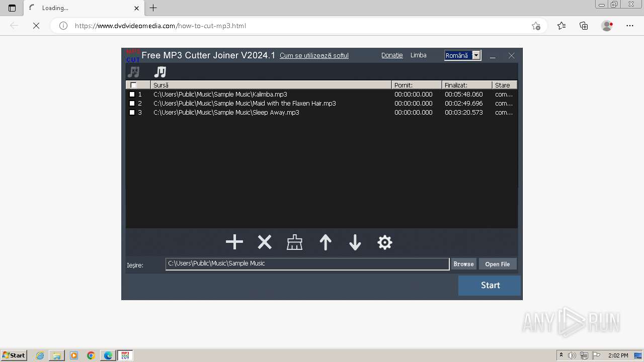Check the box for Sleep Away.mp3
This screenshot has height=362, width=644.
pyautogui.click(x=132, y=112)
